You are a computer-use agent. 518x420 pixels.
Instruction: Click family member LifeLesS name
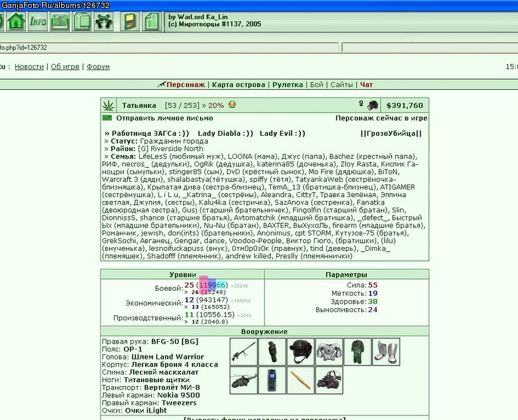click(152, 156)
